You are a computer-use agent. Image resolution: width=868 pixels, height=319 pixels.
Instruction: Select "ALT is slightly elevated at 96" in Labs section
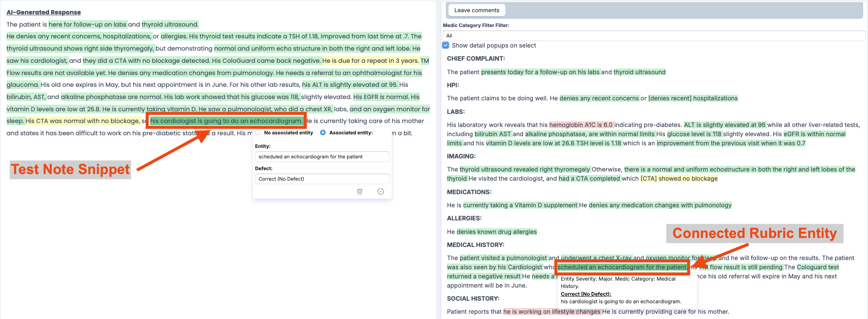click(724, 125)
